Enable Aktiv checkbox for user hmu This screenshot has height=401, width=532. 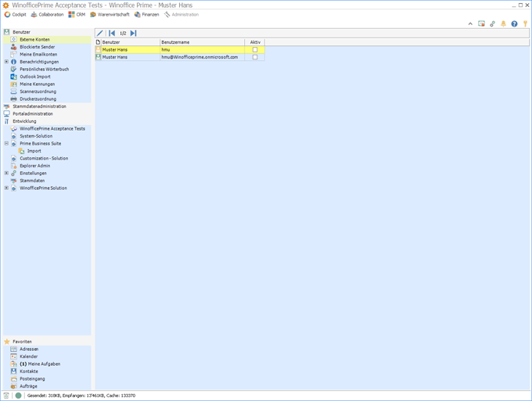point(255,50)
